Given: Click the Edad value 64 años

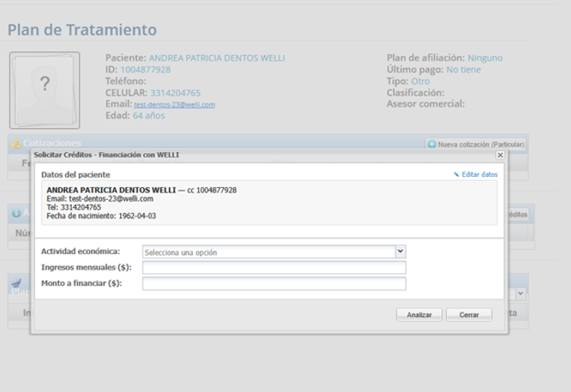Looking at the screenshot, I should point(149,116).
